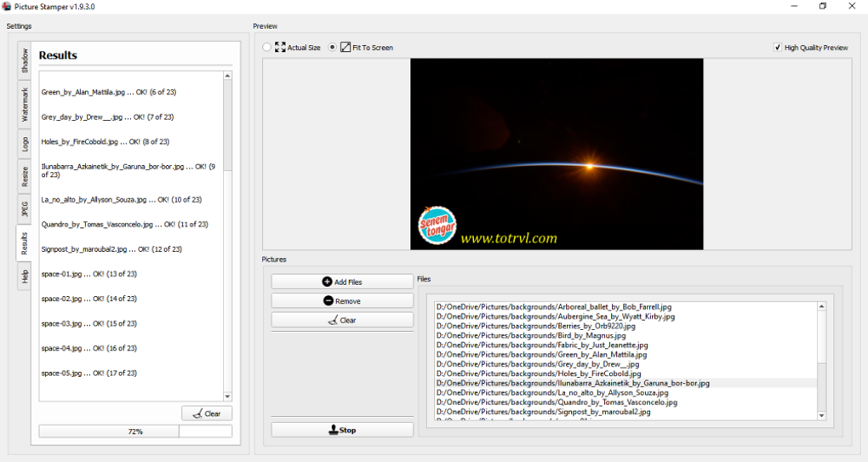Click result line Ilunabarra_Azkainetik OK (9 of 23)
The height and width of the screenshot is (462, 868).
click(x=128, y=170)
